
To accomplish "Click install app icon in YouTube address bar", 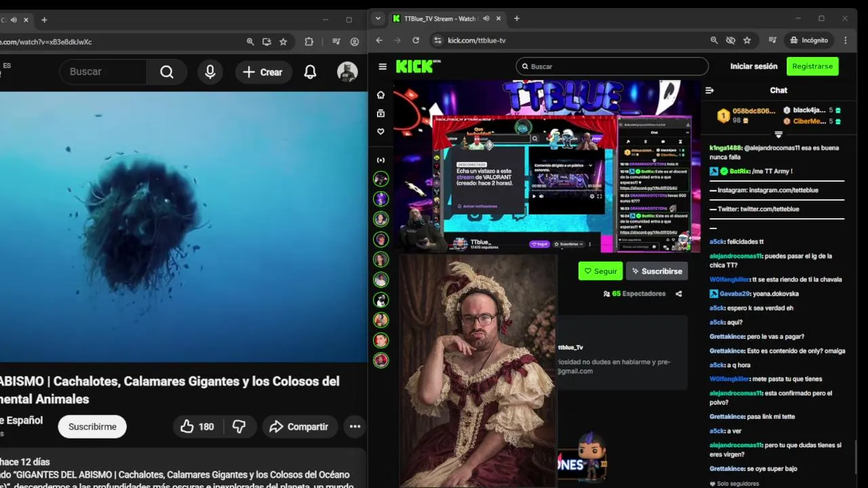I will (267, 42).
